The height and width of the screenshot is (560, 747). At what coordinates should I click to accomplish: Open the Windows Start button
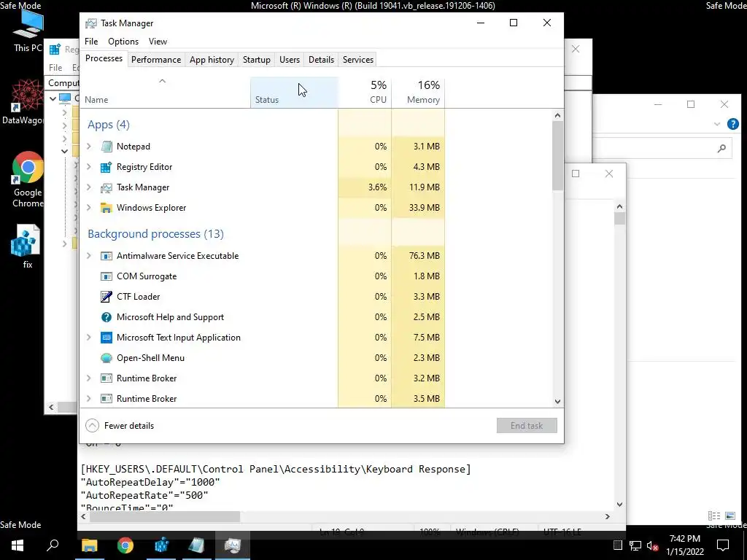[x=18, y=545]
